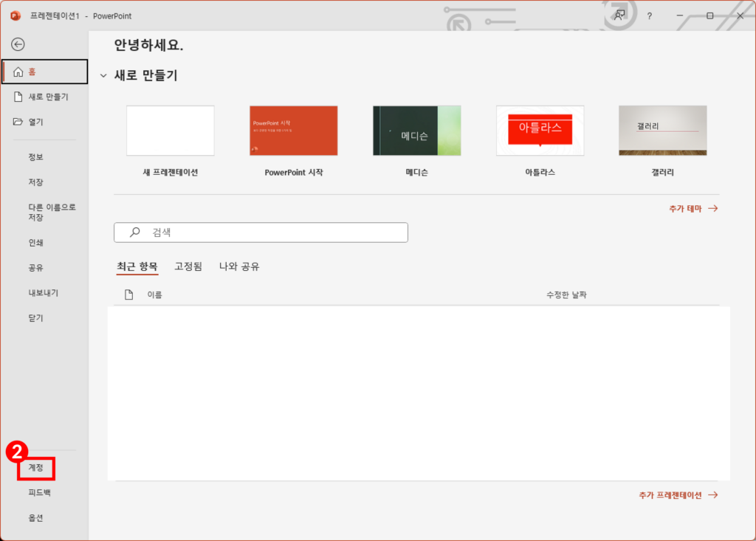
Task: Switch to the 나와 공유 tab
Action: click(240, 266)
